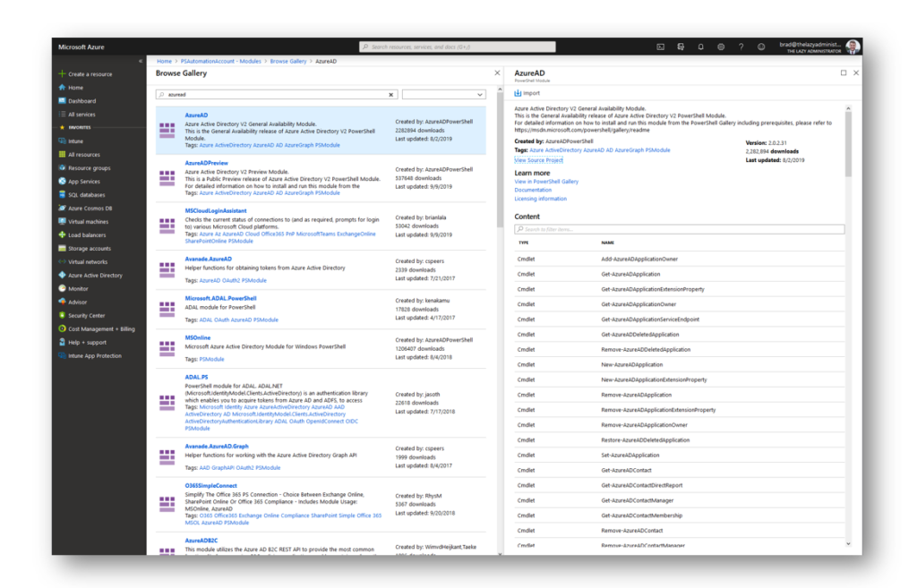
Task: Open directory and subscription filter icon
Action: pos(681,47)
